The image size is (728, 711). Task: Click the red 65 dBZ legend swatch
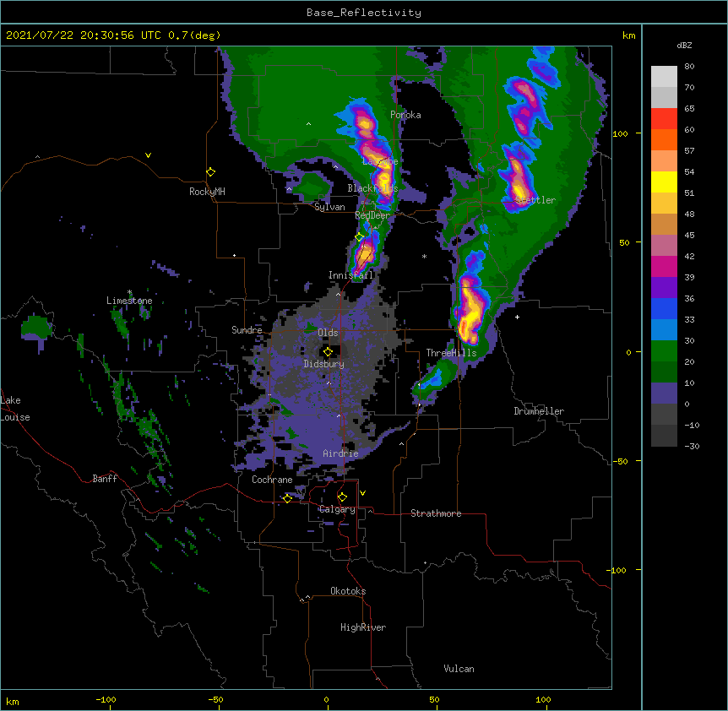[664, 119]
